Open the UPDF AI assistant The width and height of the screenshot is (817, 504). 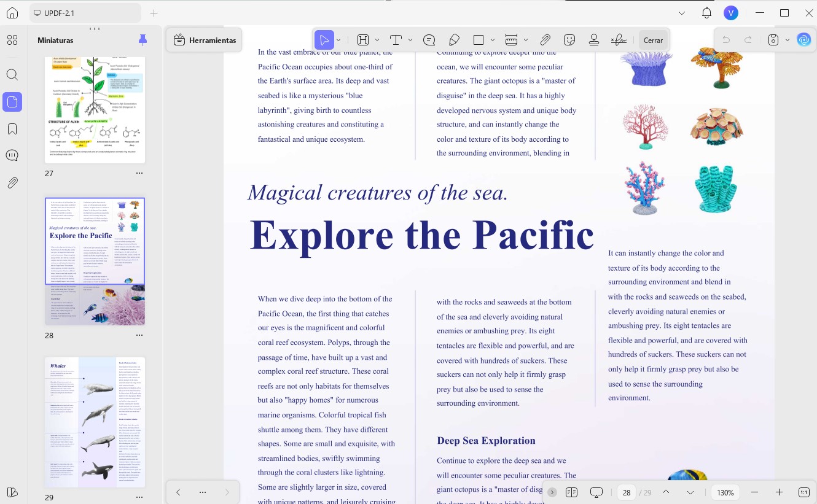pyautogui.click(x=803, y=40)
